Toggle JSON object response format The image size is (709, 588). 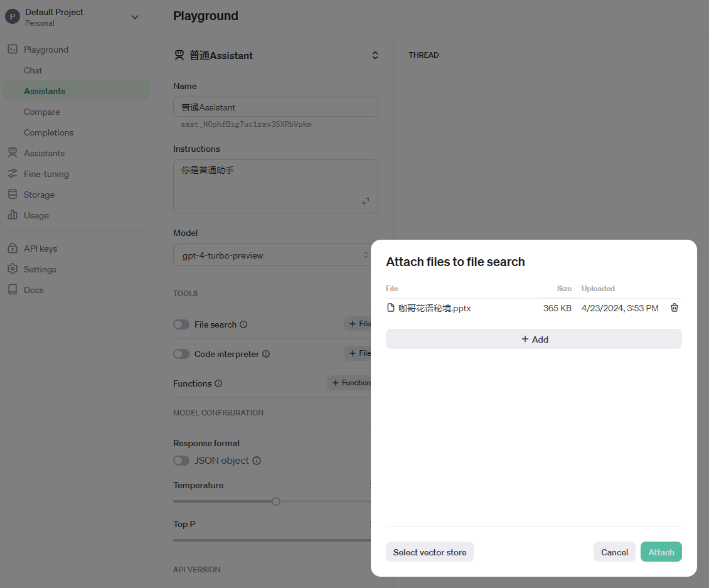click(181, 461)
